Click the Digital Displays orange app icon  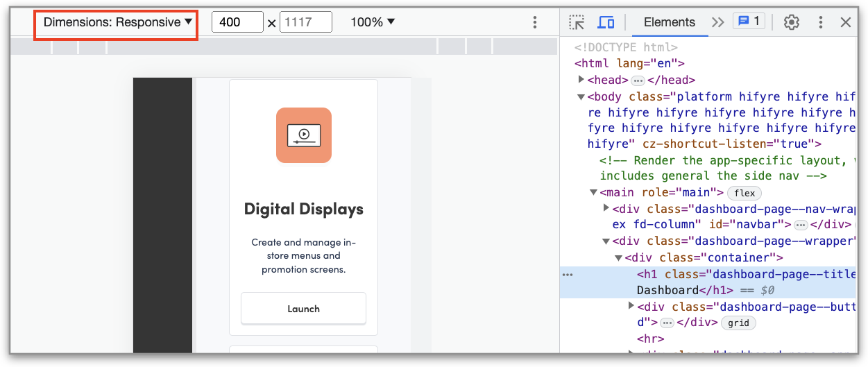coord(303,135)
